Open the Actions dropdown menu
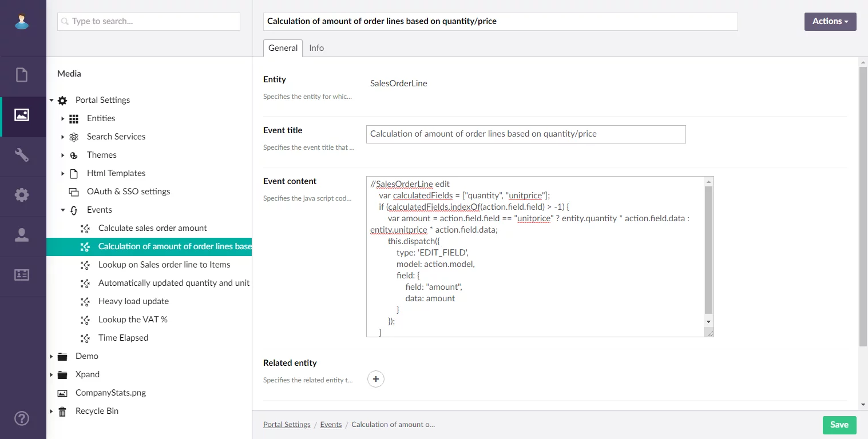 pyautogui.click(x=830, y=21)
